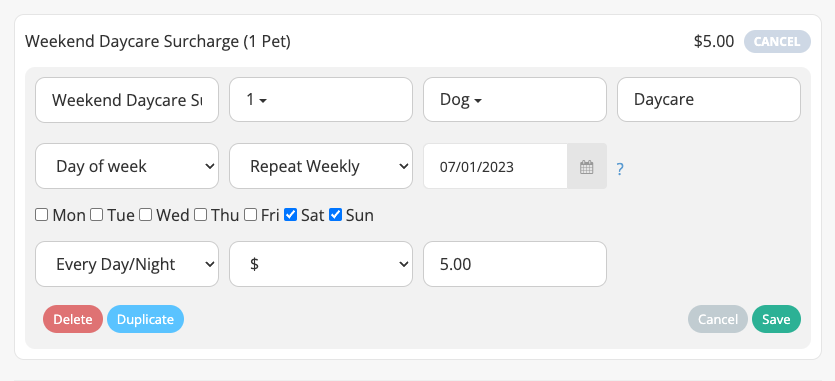This screenshot has height=381, width=835.
Task: Uncheck the Sun checkbox
Action: click(335, 215)
